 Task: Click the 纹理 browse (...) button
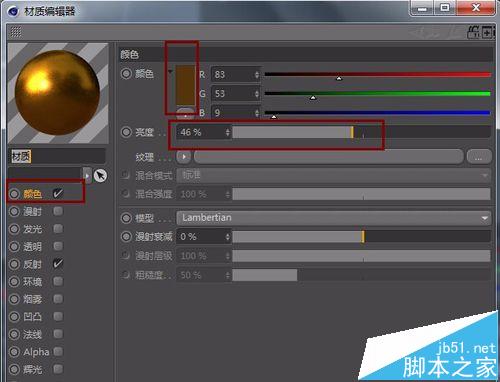tap(479, 157)
